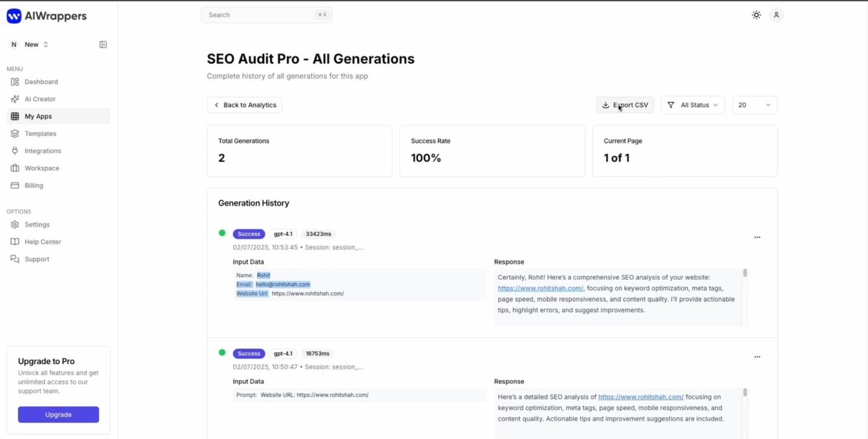
Task: Open the Workspace section
Action: 41,168
